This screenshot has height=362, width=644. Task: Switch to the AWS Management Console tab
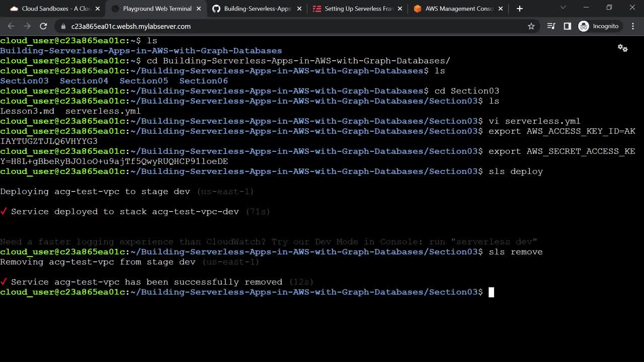[x=458, y=9]
